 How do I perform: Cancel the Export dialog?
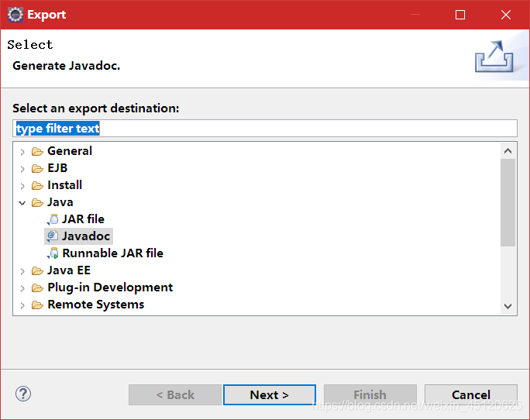click(x=471, y=394)
